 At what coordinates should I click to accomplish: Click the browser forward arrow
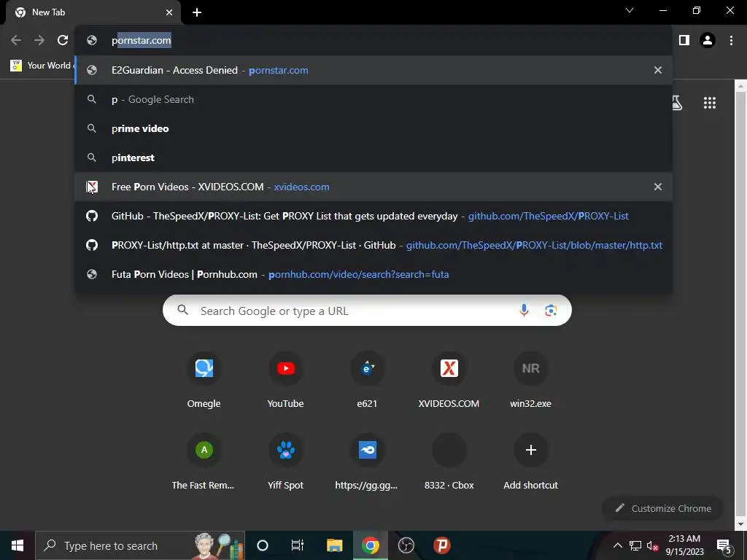pos(39,41)
